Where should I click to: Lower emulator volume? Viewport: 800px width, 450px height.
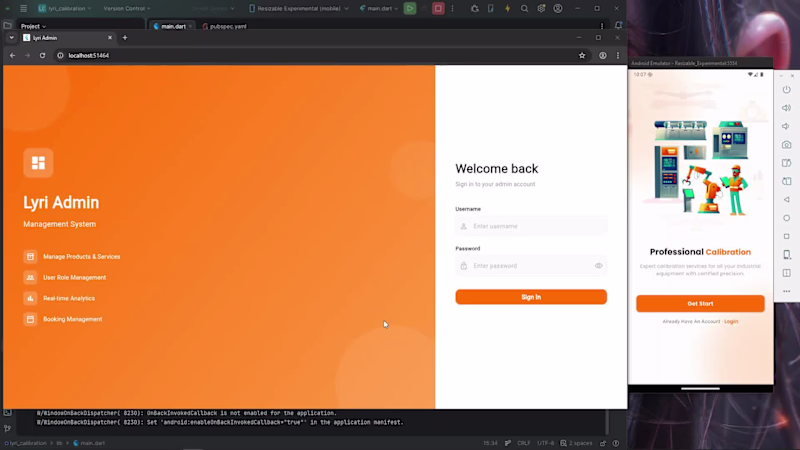[786, 126]
